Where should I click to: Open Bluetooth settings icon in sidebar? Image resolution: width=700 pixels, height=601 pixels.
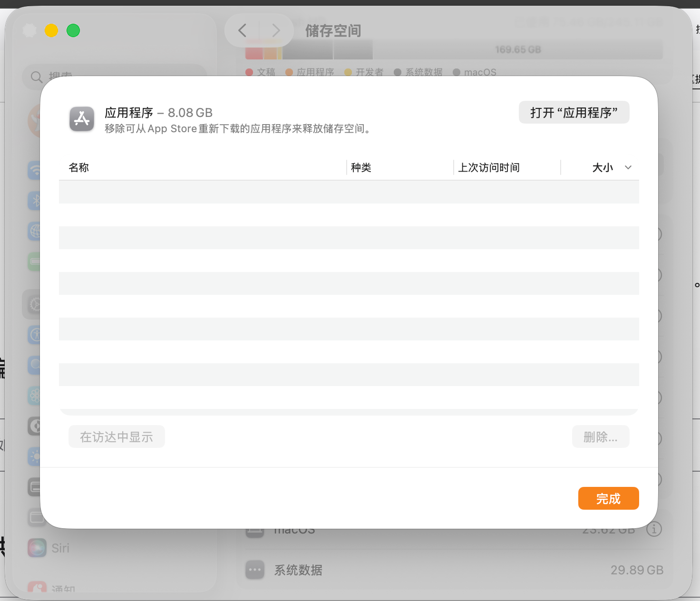click(34, 201)
